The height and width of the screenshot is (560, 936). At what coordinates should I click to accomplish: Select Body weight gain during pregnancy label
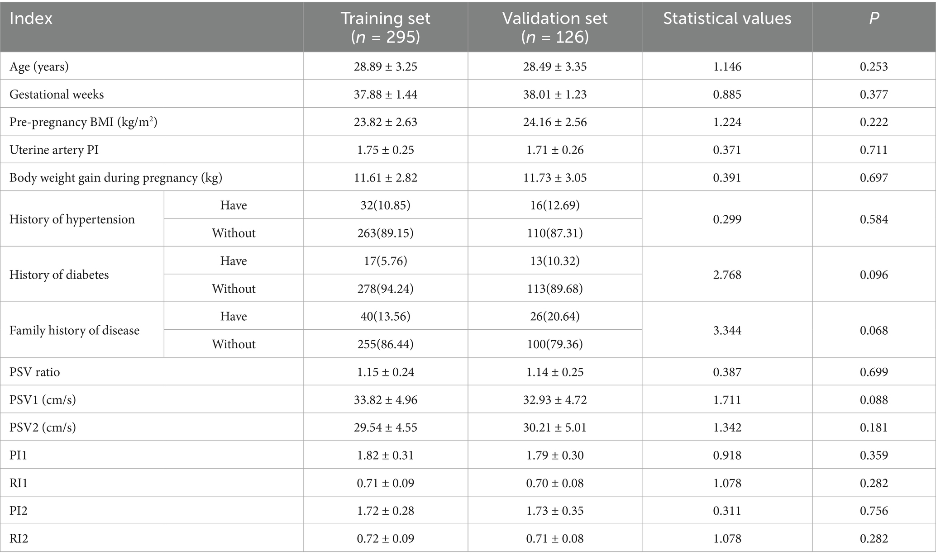point(116,178)
